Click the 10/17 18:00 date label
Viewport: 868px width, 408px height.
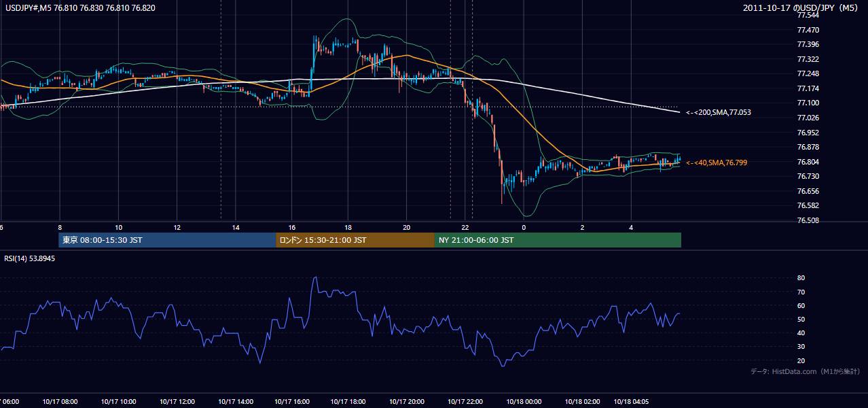[x=348, y=402]
